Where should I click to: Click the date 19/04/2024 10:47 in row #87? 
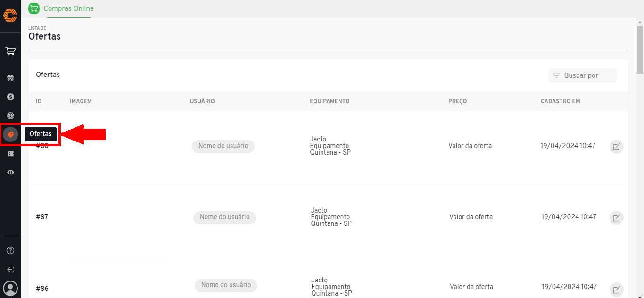point(569,217)
